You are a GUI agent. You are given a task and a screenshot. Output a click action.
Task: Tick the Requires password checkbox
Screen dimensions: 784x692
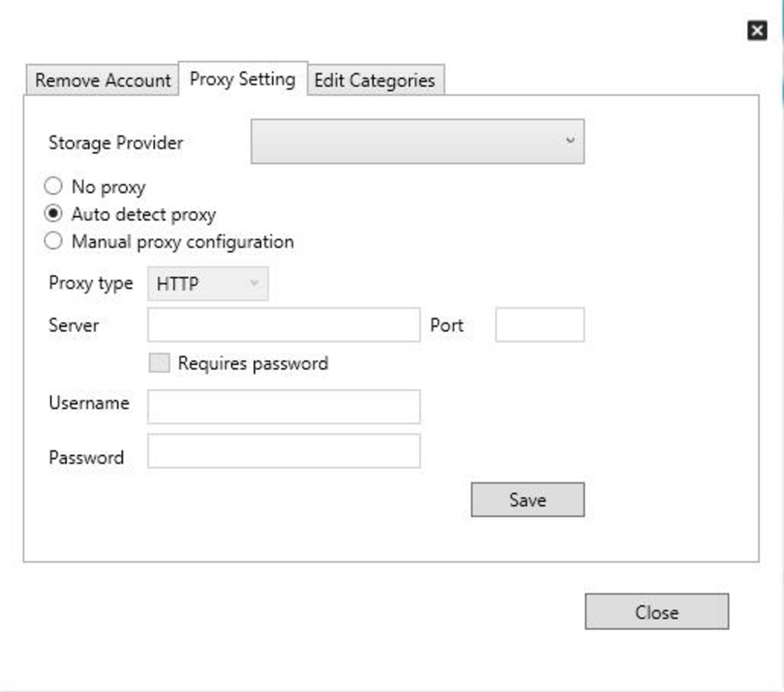click(160, 362)
